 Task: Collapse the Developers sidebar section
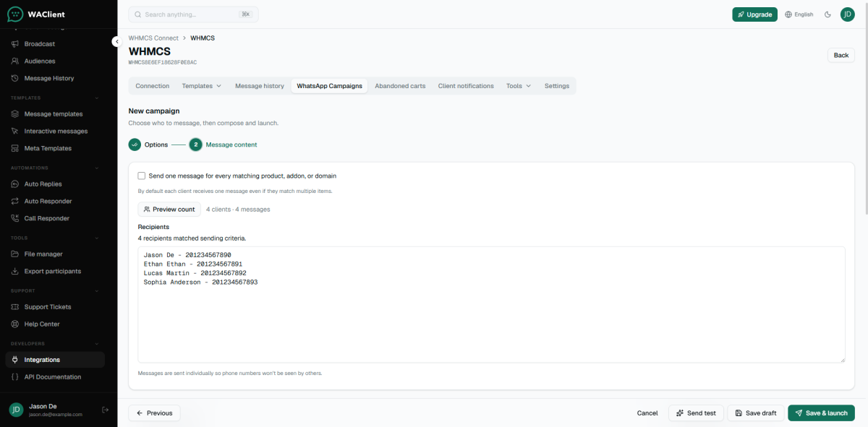(97, 344)
